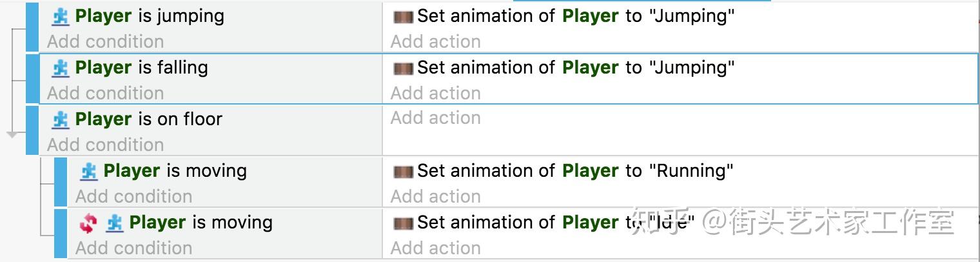Click animation icon of the "Running" action
This screenshot has width=980, height=262.
[x=403, y=172]
